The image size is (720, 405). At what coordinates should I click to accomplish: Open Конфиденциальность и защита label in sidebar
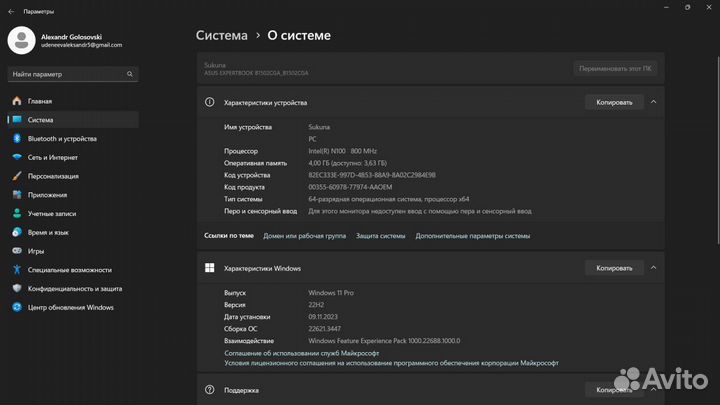coord(75,289)
